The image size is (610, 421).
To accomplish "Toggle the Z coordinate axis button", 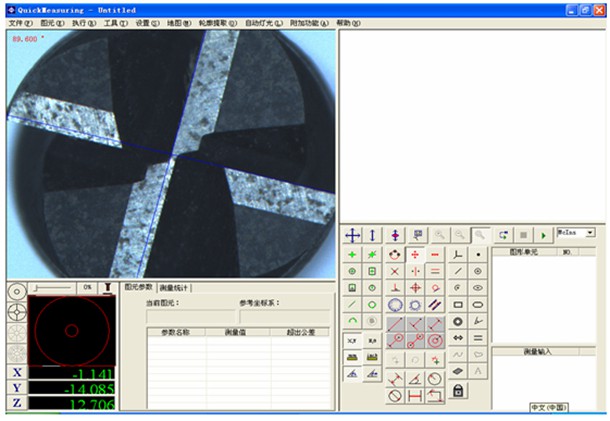I will (16, 403).
